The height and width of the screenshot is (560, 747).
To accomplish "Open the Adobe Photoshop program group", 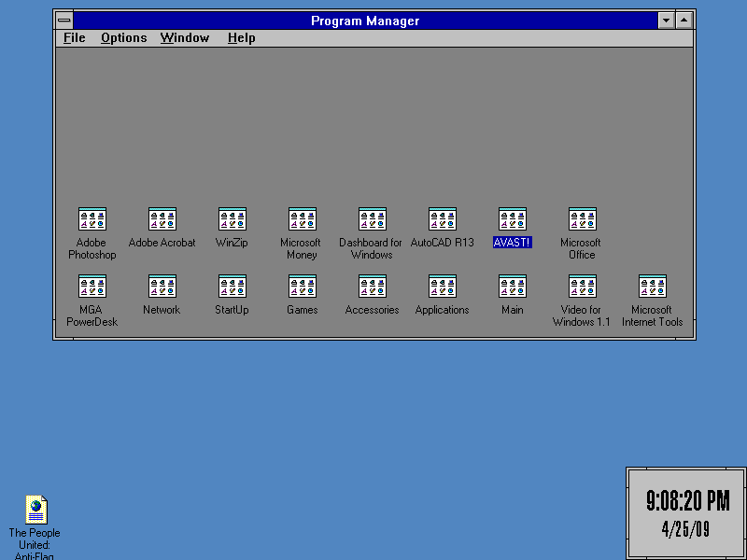I will pos(92,219).
